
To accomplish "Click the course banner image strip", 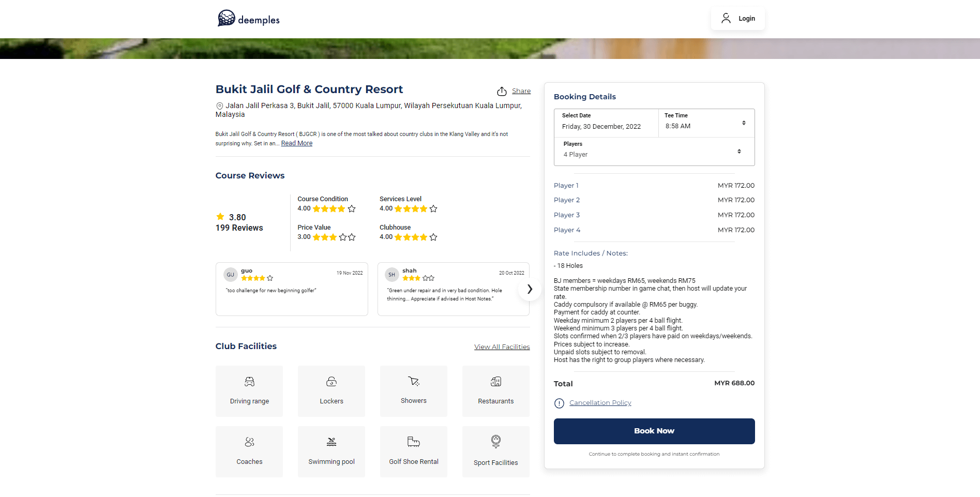I will click(x=490, y=49).
